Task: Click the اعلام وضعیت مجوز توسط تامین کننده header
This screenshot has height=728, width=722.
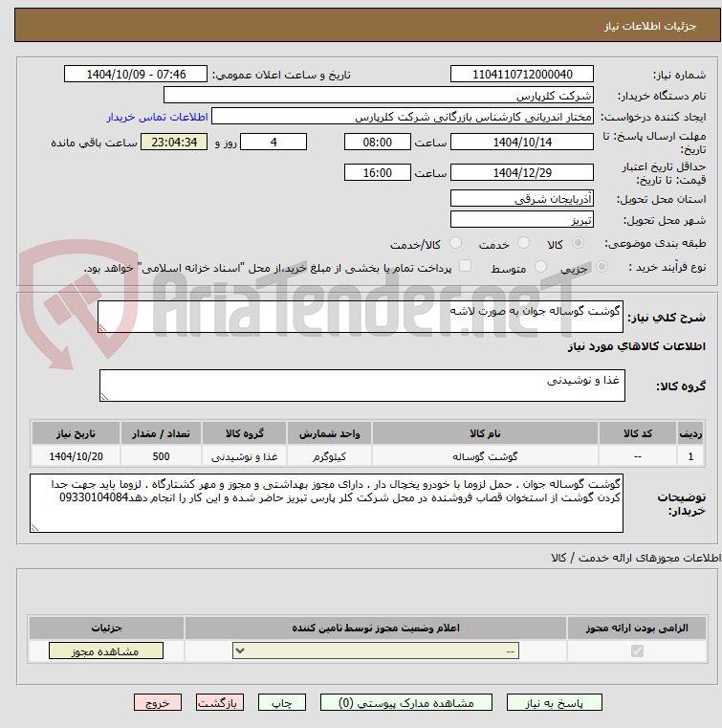Action: 376,628
